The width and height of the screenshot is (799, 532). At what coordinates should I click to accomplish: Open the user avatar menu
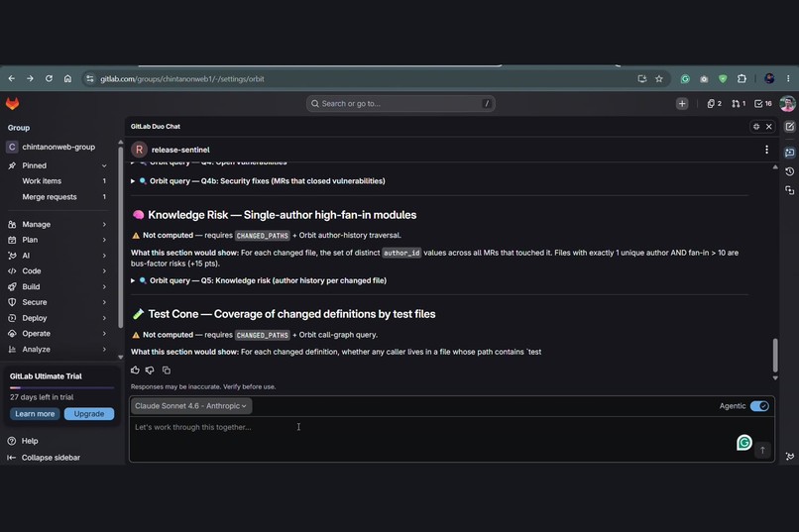point(787,104)
